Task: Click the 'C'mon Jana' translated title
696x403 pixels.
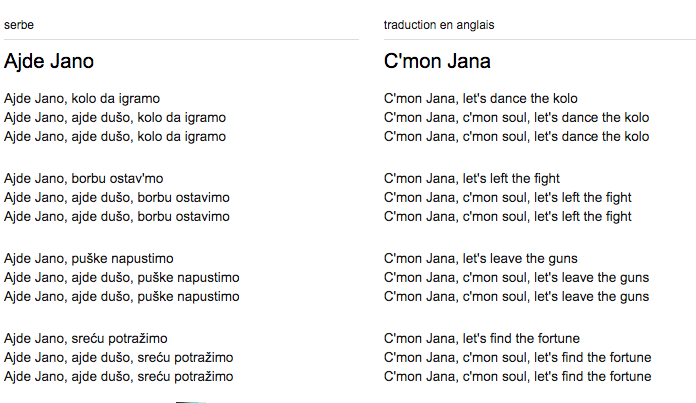Action: click(437, 61)
